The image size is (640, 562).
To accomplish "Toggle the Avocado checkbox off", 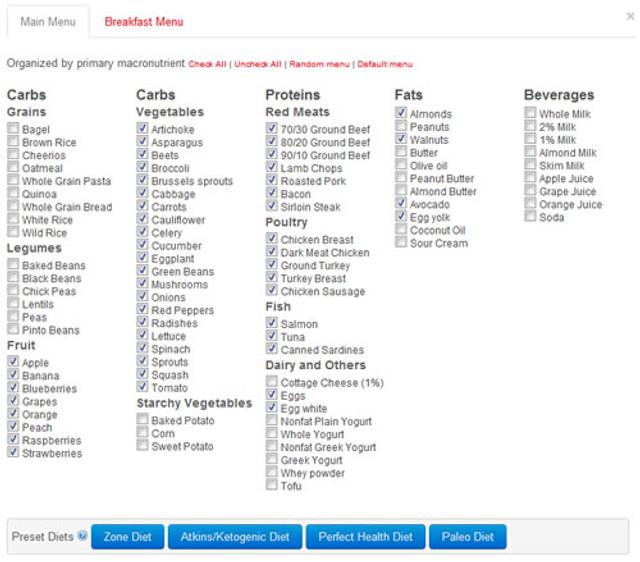I will [401, 204].
